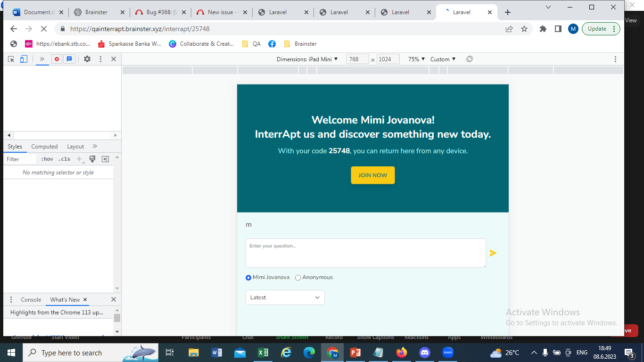Viewport: 644px width, 362px height.
Task: Click the rotate screen icon
Action: click(470, 59)
